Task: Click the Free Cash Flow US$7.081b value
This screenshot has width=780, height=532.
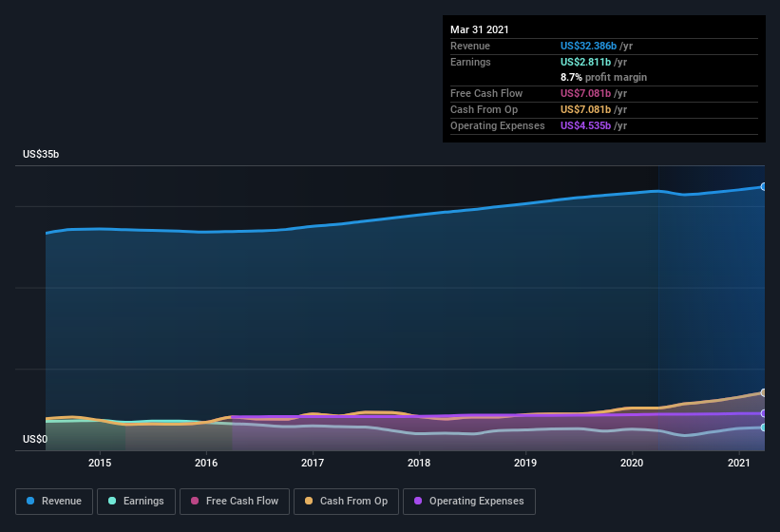Action: tap(585, 93)
